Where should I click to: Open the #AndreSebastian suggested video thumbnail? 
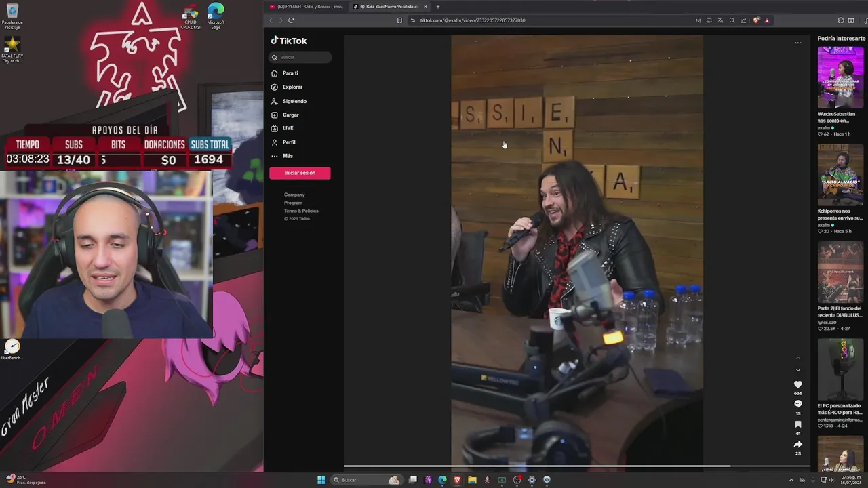click(840, 77)
